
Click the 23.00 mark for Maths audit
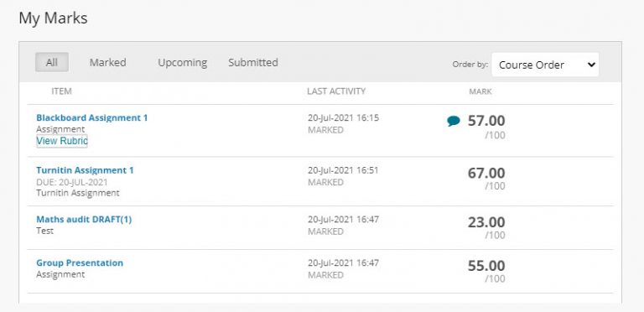tap(486, 222)
